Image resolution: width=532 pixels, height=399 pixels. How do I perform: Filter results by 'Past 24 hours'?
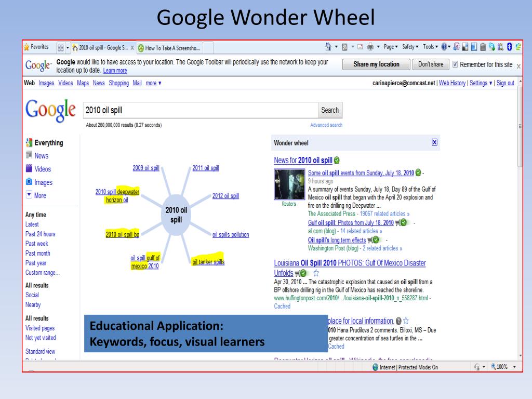pyautogui.click(x=40, y=234)
